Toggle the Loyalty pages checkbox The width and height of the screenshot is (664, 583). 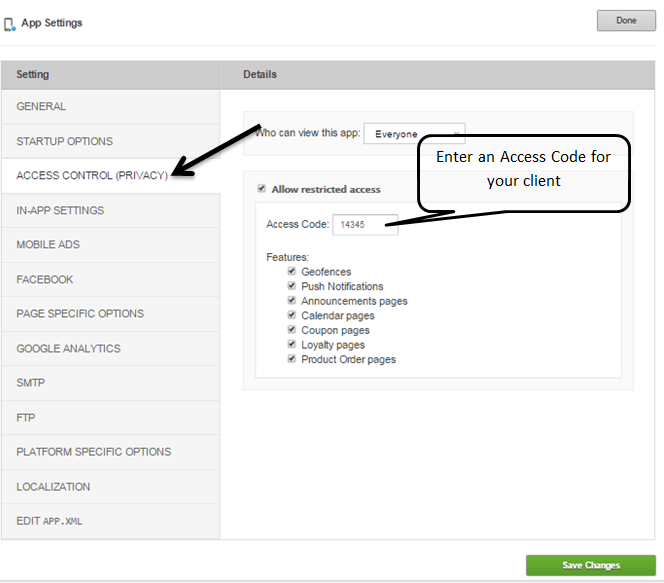pyautogui.click(x=291, y=344)
